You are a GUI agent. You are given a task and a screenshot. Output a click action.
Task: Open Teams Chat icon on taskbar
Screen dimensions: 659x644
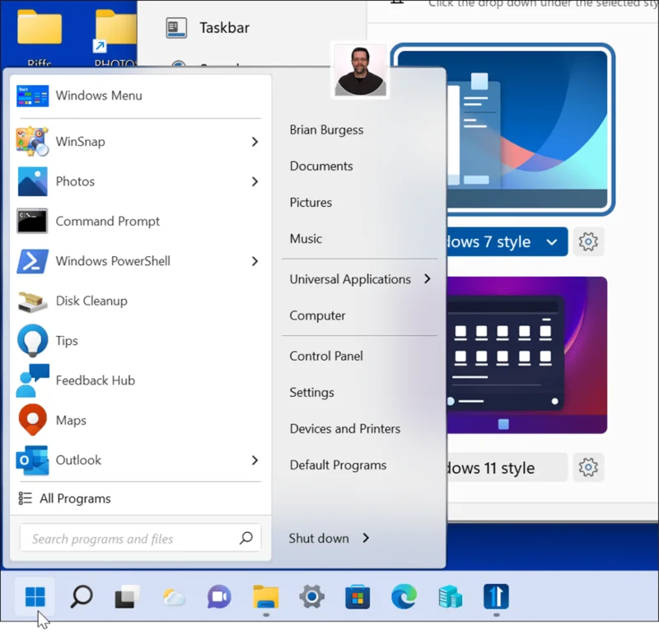tap(219, 596)
